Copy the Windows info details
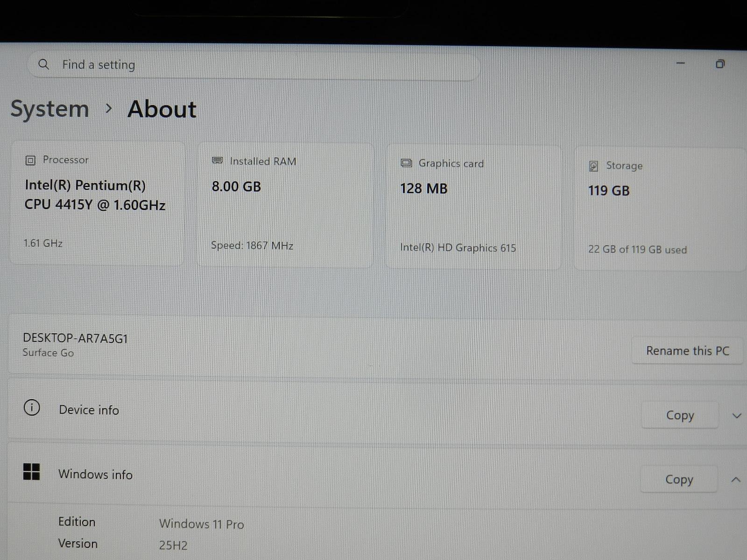Viewport: 747px width, 560px height. click(x=679, y=479)
